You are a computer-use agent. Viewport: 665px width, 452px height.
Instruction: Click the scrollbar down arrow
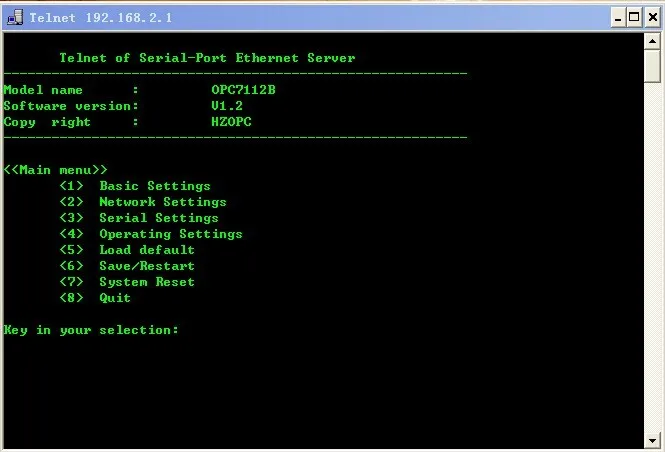(x=652, y=441)
